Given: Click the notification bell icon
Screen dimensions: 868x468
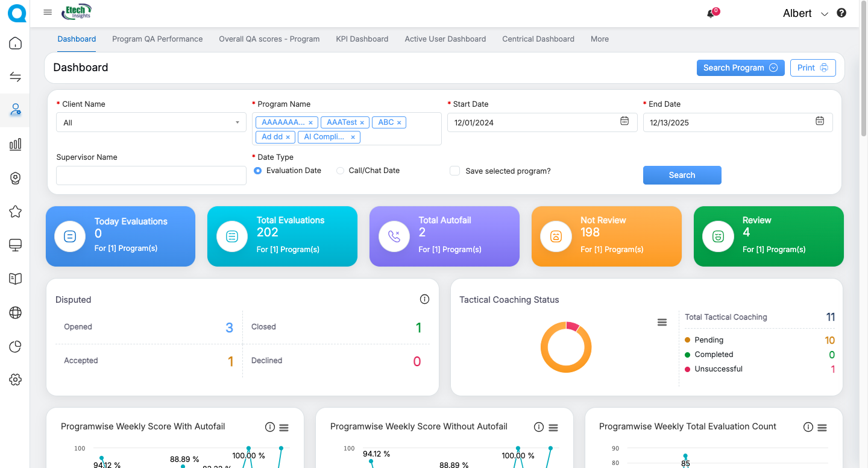Looking at the screenshot, I should [x=711, y=14].
